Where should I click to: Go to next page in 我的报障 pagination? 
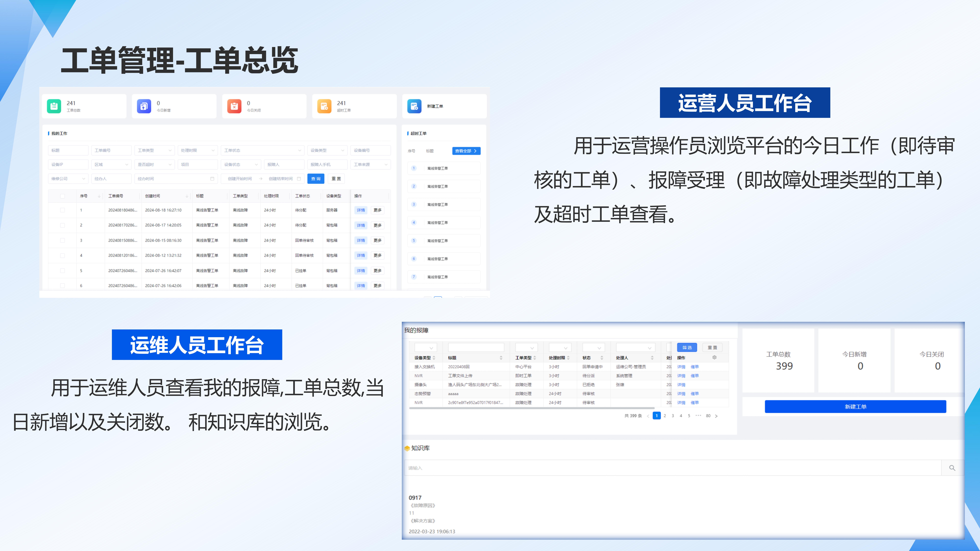(716, 416)
